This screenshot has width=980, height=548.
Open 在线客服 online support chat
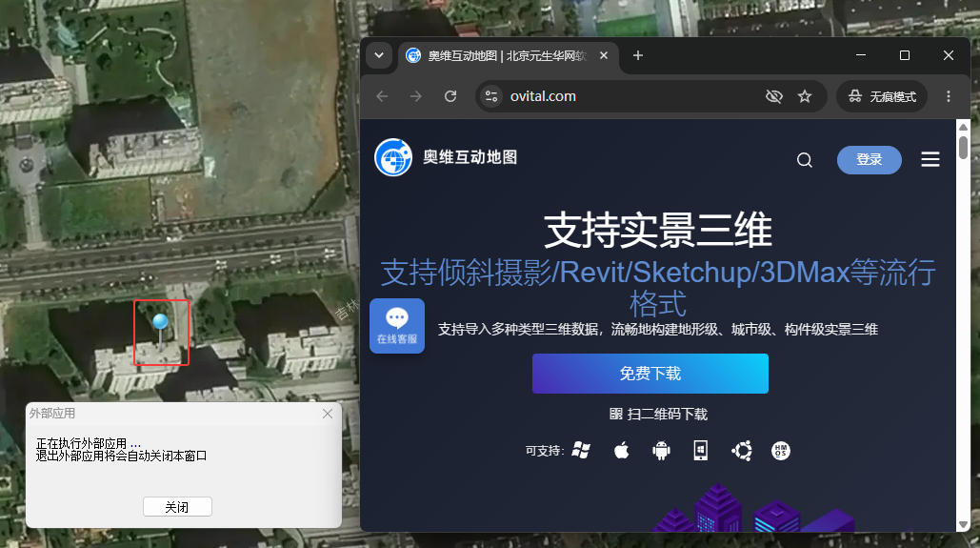point(397,326)
